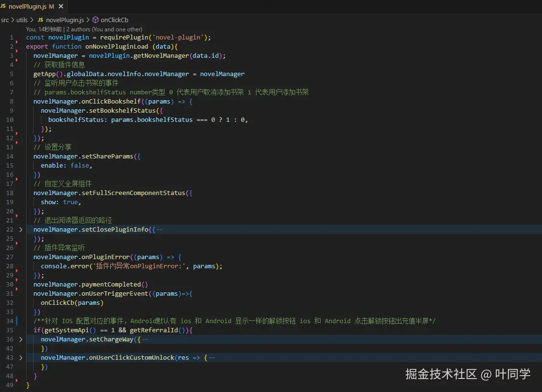Viewport: 542px width, 392px height.
Task: Expand the folded setClosePluginInfo block
Action: [21, 230]
